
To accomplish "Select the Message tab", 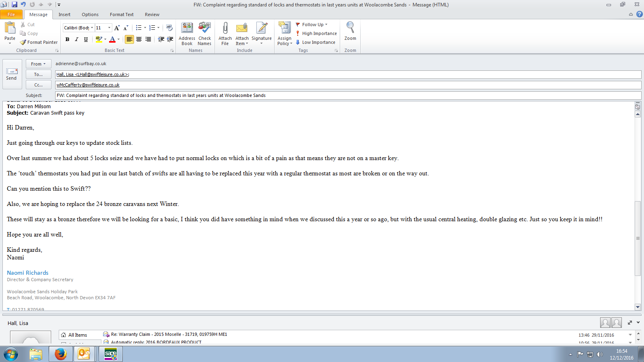I will coord(38,14).
